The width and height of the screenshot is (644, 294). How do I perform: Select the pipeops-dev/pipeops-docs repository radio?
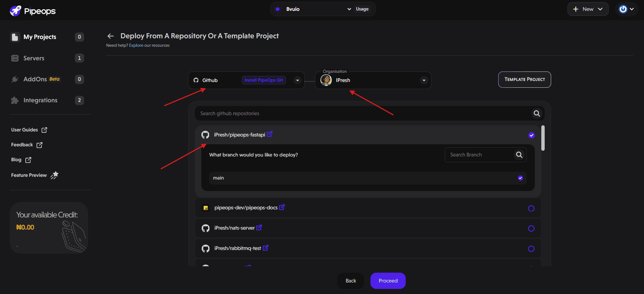(531, 208)
